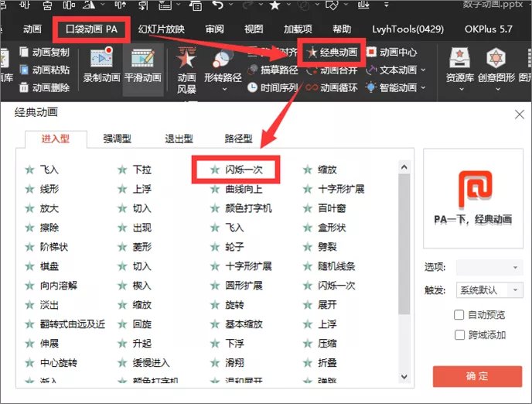Click star icon next to 缩放 in fourth column
Viewport: 532px width, 404px height.
[x=308, y=169]
